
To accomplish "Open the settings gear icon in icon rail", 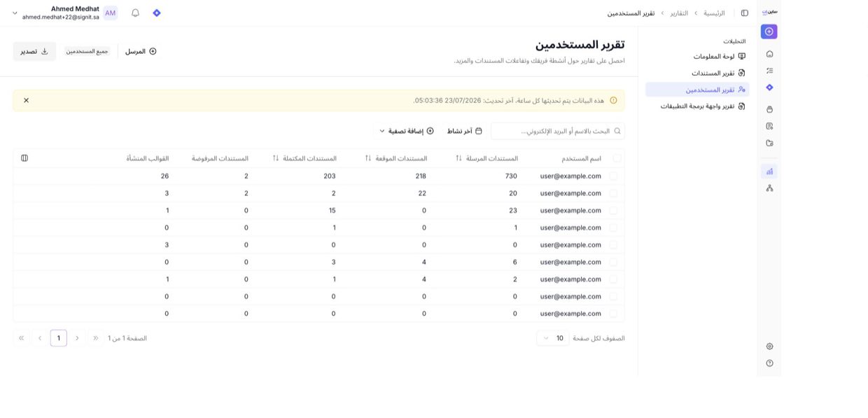I will pyautogui.click(x=769, y=346).
